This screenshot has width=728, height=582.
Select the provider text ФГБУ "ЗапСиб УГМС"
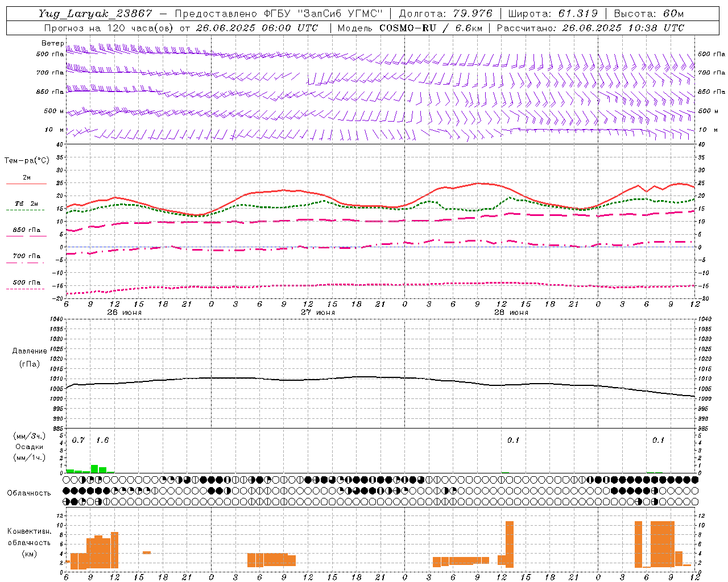[x=324, y=14]
